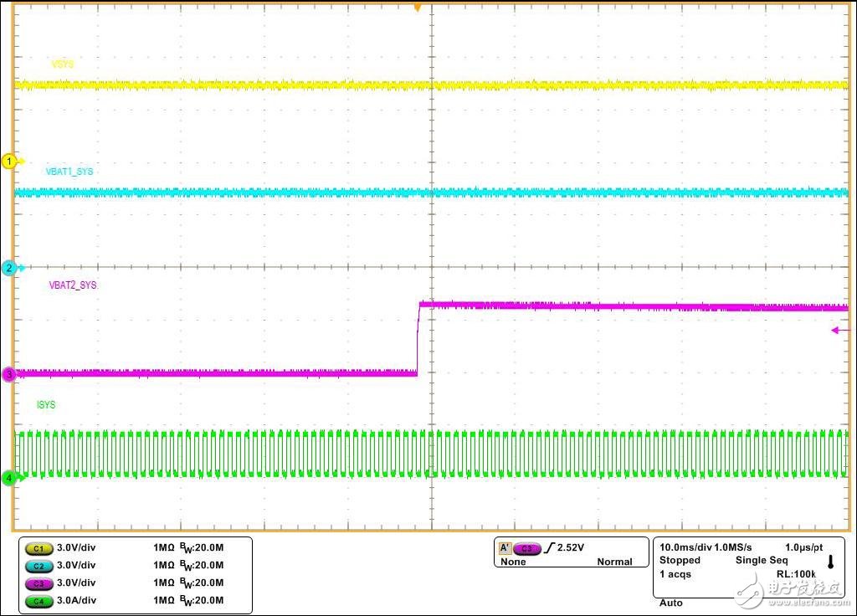Select channel 2 cyan ground reference marker

[10, 269]
